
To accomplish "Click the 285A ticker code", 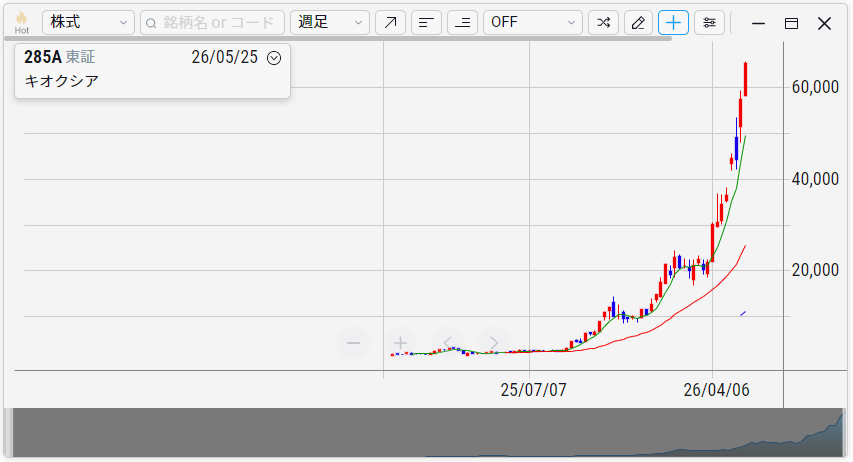I will [x=42, y=57].
